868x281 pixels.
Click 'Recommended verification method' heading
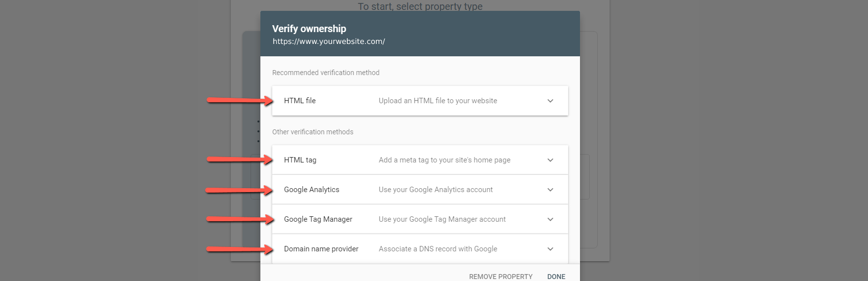point(325,73)
